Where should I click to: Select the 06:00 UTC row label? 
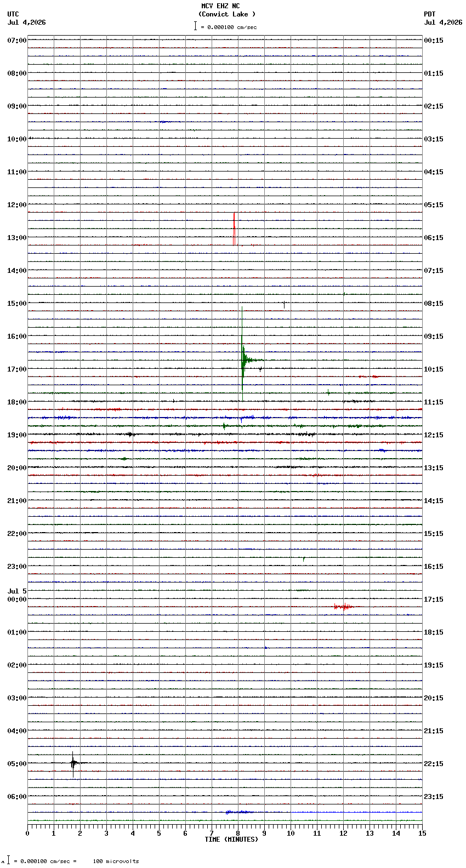click(17, 797)
